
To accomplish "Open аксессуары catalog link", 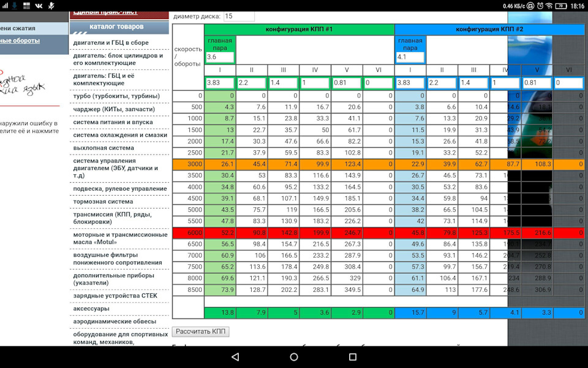I will coord(91,309).
